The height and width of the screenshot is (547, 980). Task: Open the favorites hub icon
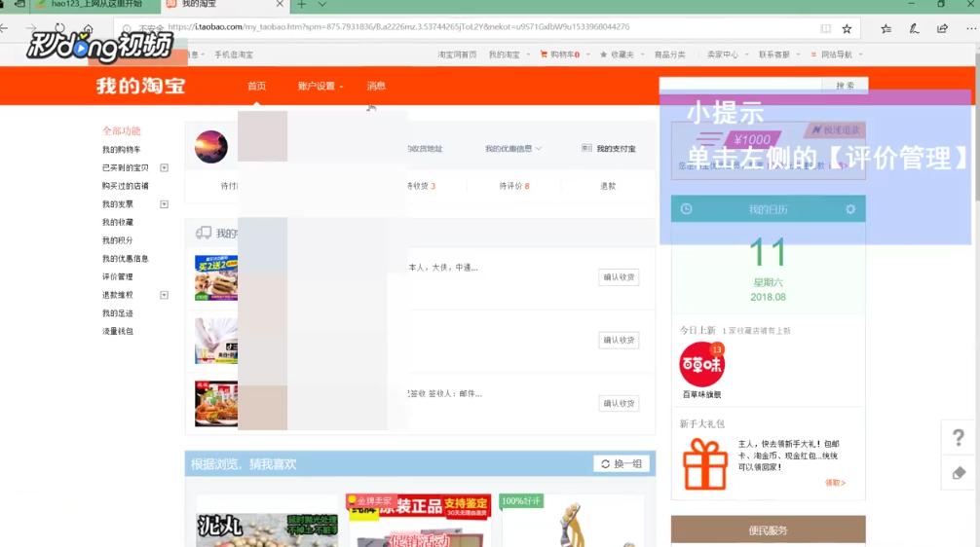tap(886, 29)
